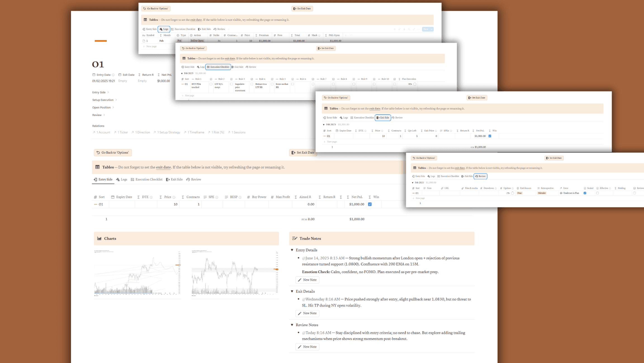Open New button dropdown arrow in Legs window

click(x=432, y=29)
